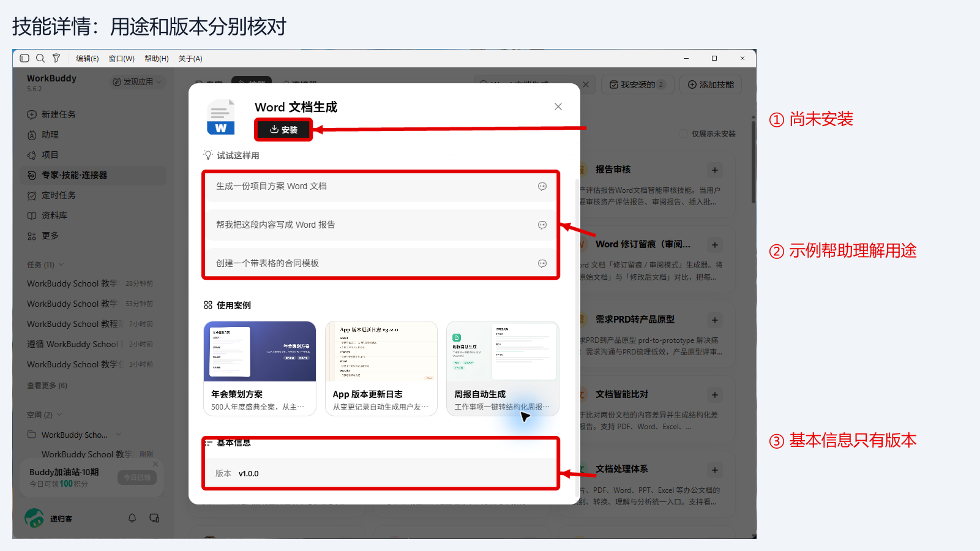Screen dimensions: 980x551
Task: Collapse the 空间 (2) section chevron
Action: coord(59,414)
